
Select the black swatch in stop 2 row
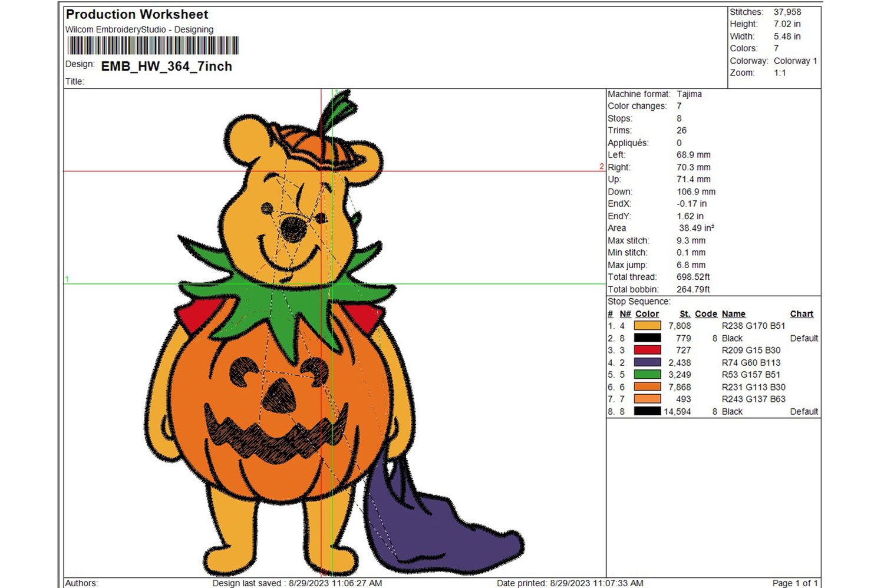[647, 338]
